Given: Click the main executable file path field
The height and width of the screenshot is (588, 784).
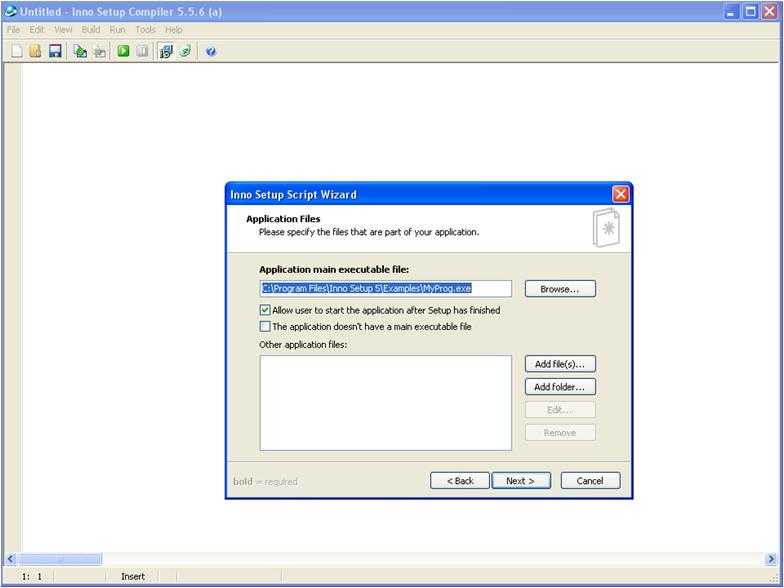Looking at the screenshot, I should (386, 289).
